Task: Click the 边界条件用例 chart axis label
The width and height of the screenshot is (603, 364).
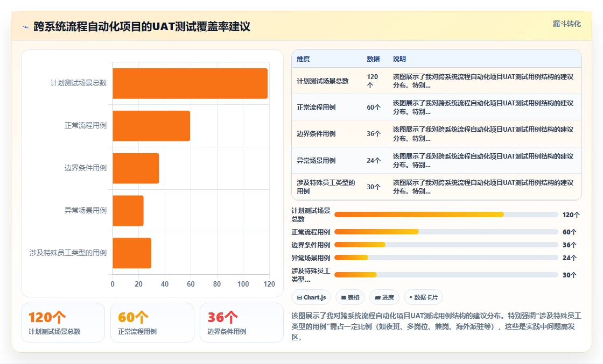Action: (x=86, y=168)
